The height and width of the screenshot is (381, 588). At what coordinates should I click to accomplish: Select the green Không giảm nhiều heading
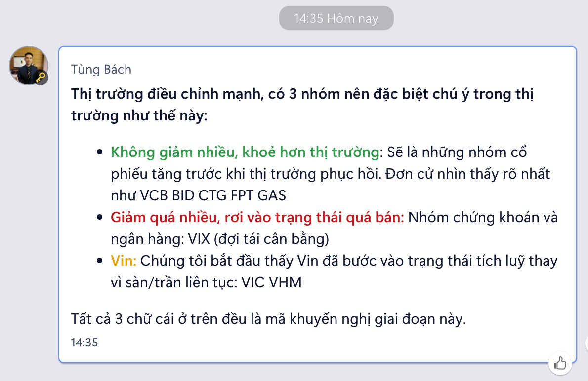click(245, 152)
